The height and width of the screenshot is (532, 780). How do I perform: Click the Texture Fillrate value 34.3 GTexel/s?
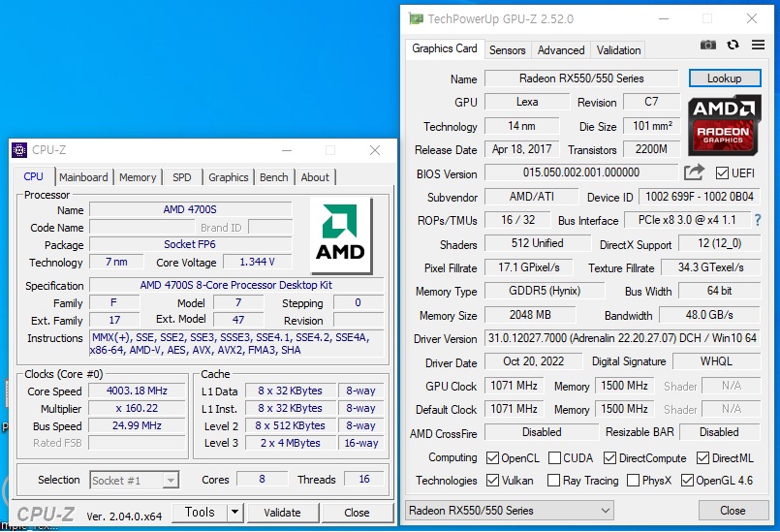click(711, 267)
